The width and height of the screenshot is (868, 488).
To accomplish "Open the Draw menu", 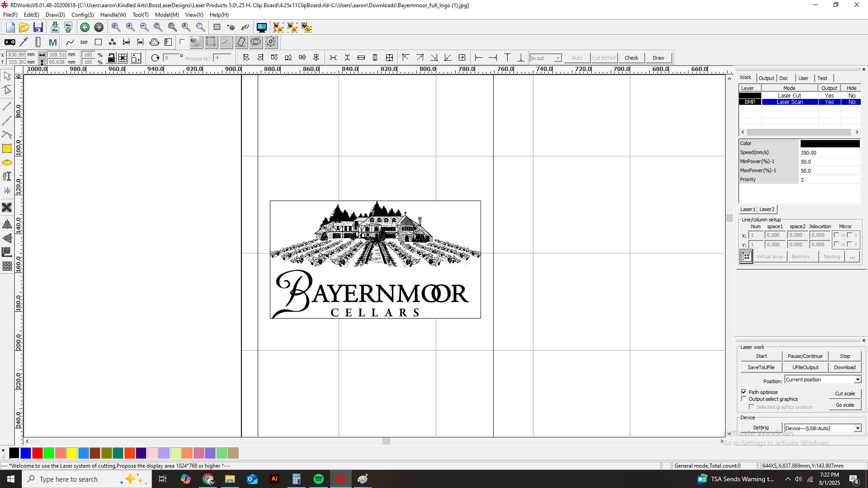I will [x=55, y=15].
